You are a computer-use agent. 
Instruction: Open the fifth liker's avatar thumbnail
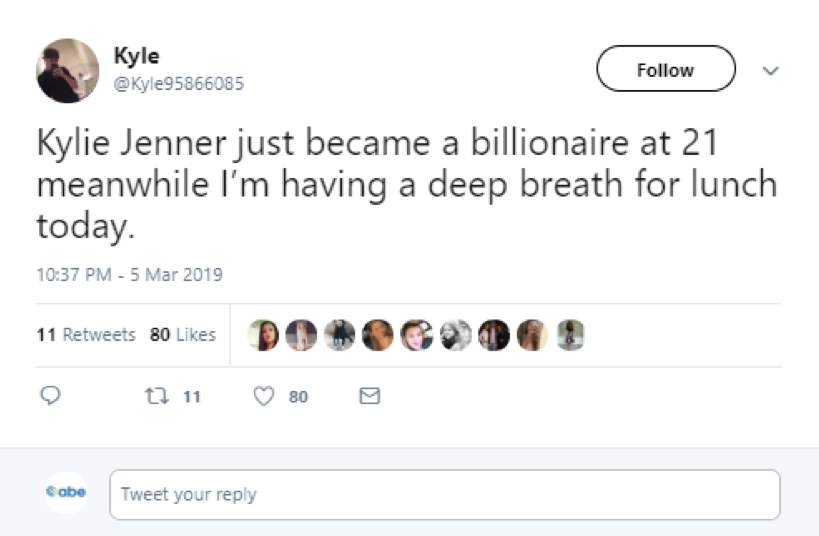(417, 336)
